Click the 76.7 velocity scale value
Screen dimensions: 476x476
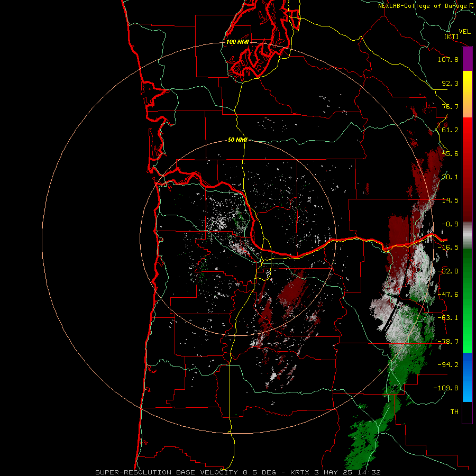[x=450, y=106]
